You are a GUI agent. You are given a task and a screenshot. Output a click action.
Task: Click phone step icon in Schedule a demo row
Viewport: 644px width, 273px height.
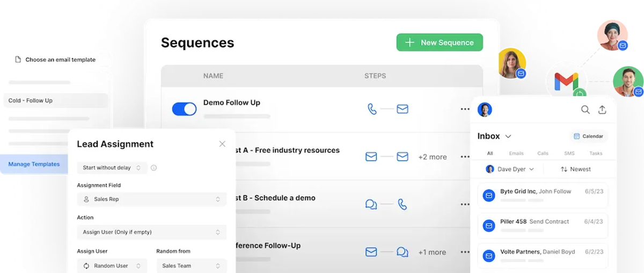402,204
